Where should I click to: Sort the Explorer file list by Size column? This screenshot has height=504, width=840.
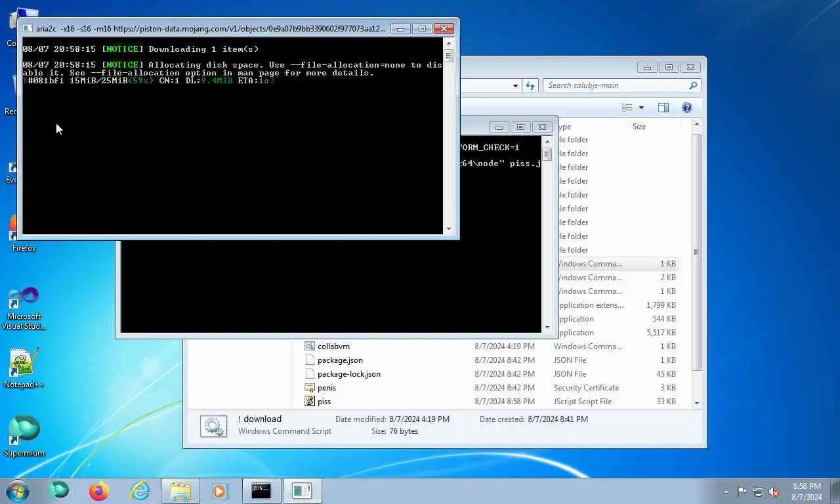[x=639, y=127]
